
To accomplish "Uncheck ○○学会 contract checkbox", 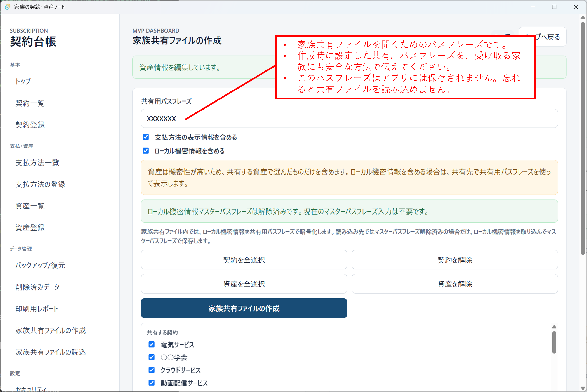I will click(152, 357).
